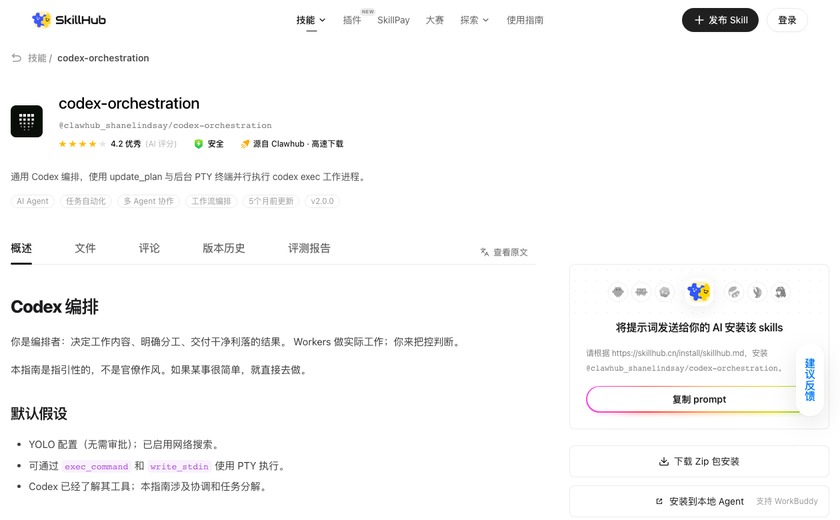The image size is (840, 520).
Task: Click the 工作流编排 tag
Action: pyautogui.click(x=211, y=201)
